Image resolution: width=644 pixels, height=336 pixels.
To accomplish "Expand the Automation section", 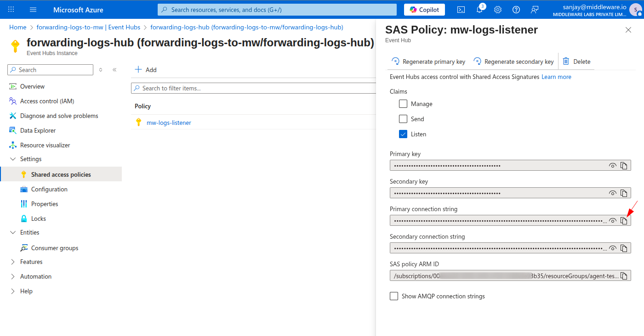I will (x=13, y=276).
